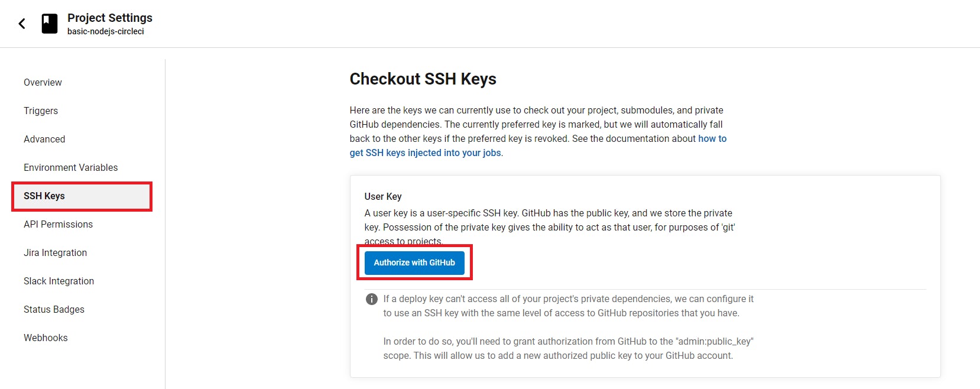View Status Badges settings
The width and height of the screenshot is (980, 389).
point(53,309)
